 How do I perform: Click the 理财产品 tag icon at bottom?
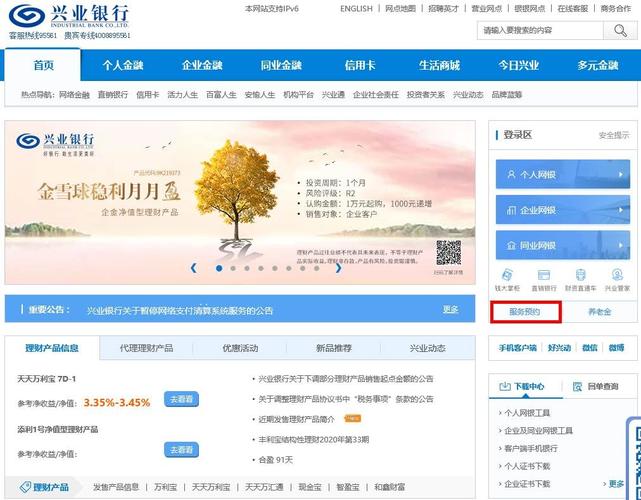pyautogui.click(x=26, y=487)
